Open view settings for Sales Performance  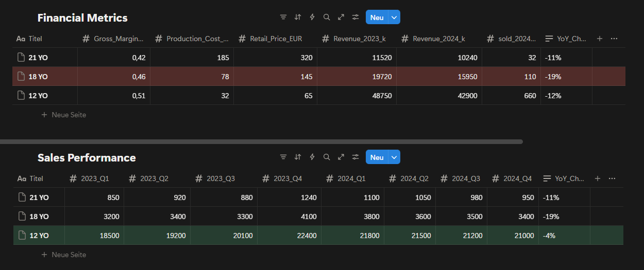(355, 157)
